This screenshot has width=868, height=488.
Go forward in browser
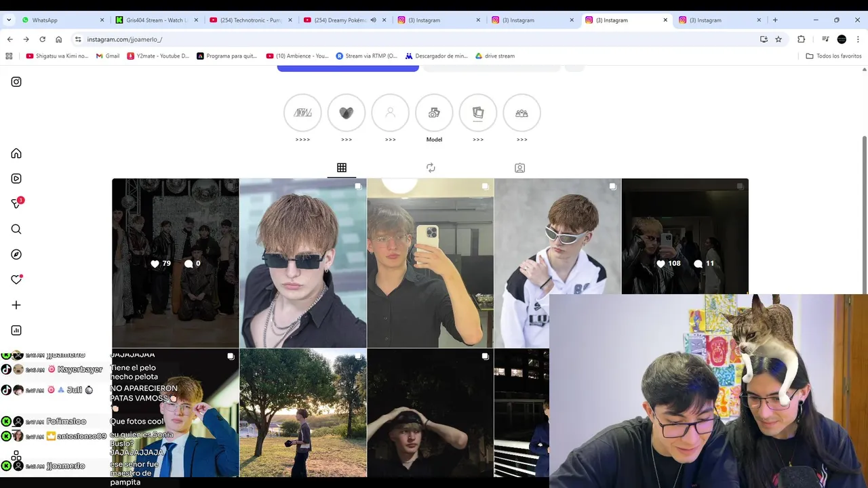[26, 39]
